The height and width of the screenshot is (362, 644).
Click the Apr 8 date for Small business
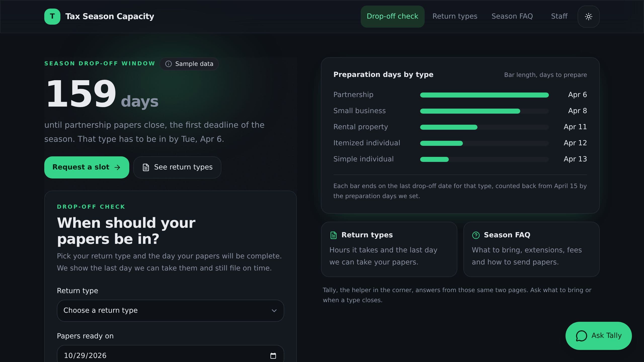coord(577,111)
